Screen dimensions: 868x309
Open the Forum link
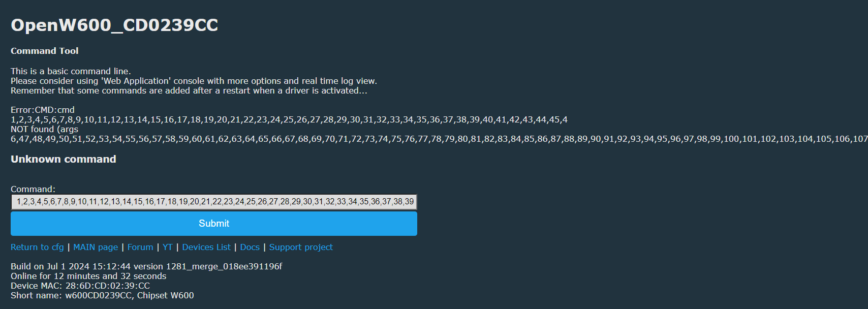tap(140, 247)
